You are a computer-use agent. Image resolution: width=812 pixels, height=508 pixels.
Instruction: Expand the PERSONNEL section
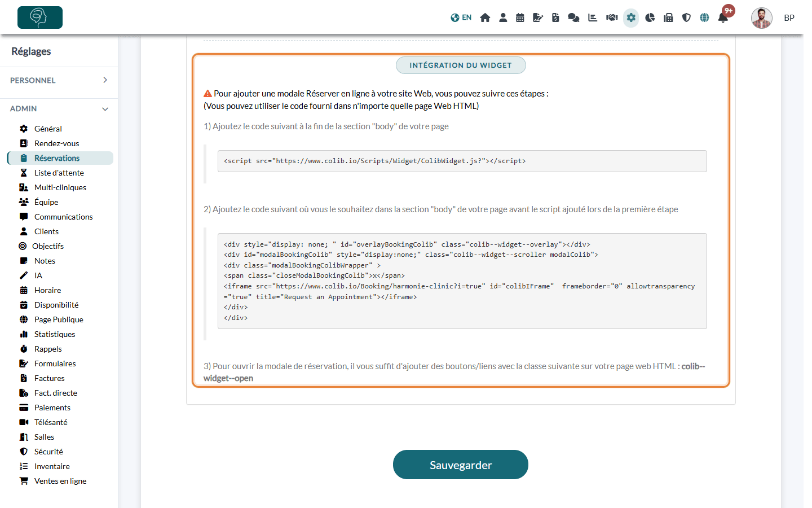pyautogui.click(x=59, y=80)
